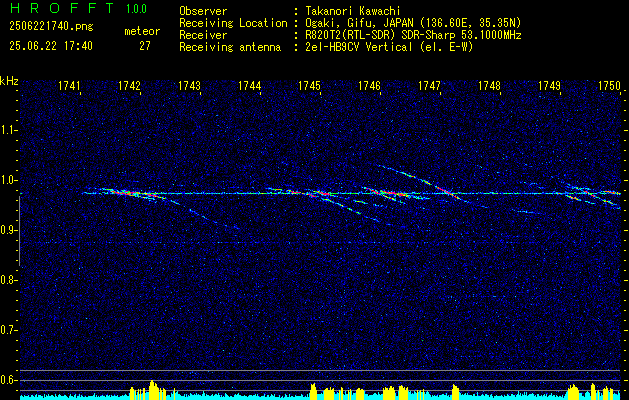The height and width of the screenshot is (400, 629).
Task: Click the version number 1.0.0
Action: tap(136, 9)
